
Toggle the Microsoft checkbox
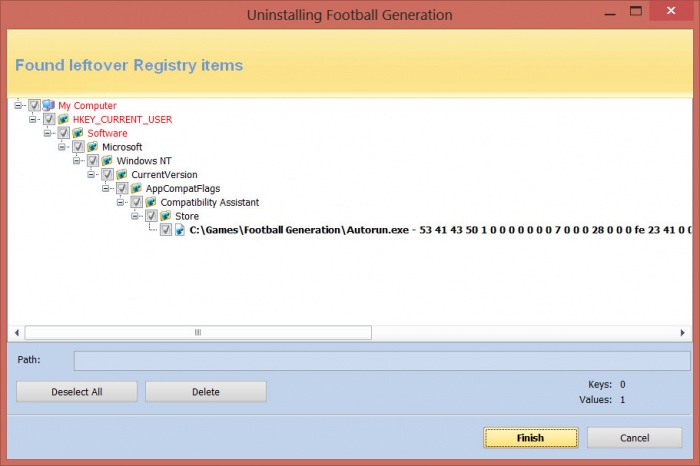coord(78,147)
